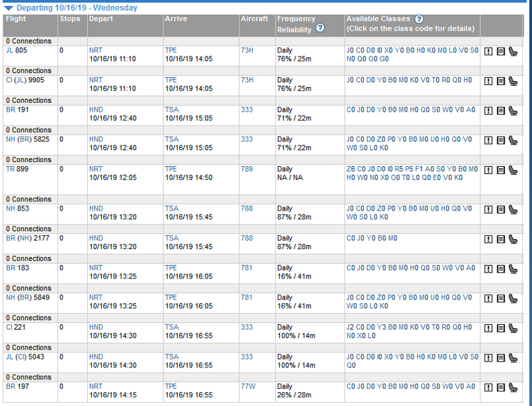
Task: Open the 781 aircraft link for BR 183
Action: [246, 268]
